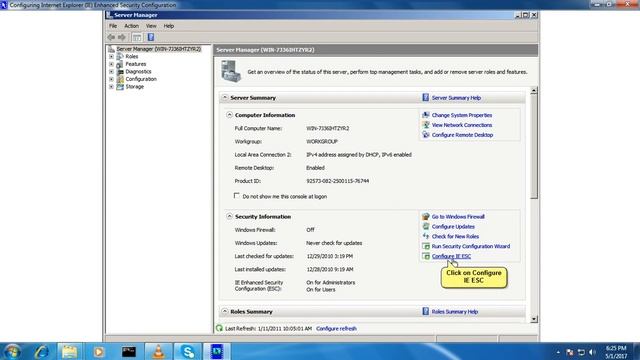Open Roles Summary Help link
Viewport: 640px width, 360px height.
(455, 312)
